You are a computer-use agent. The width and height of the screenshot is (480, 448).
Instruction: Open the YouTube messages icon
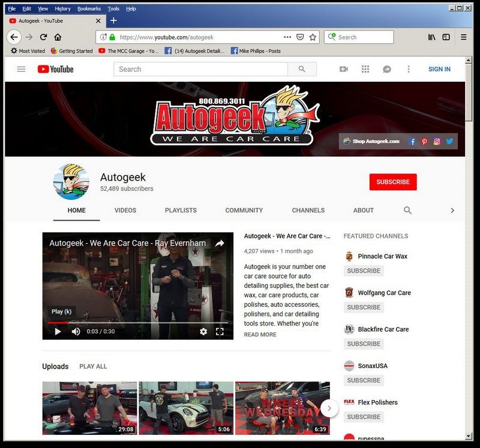tap(387, 69)
